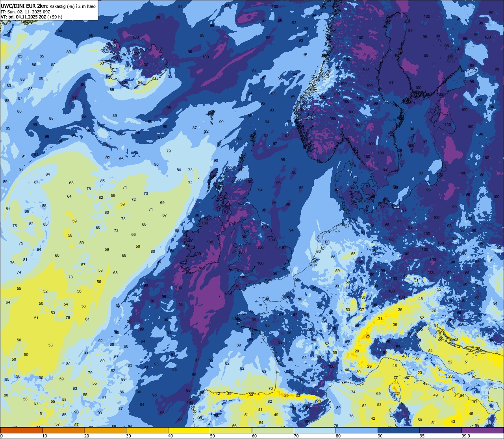Click the '61' humidity value in the Atlantic
Screen dimensions: 504x439
[x=87, y=319]
